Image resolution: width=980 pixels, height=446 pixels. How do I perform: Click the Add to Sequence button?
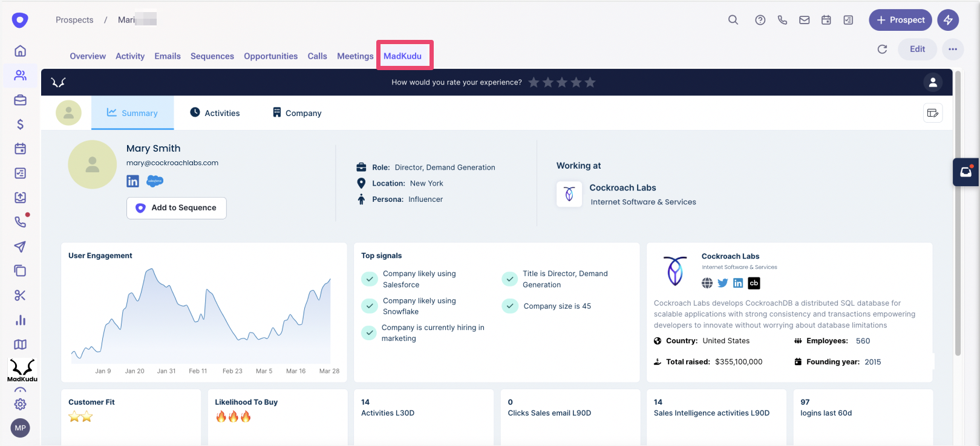click(x=177, y=208)
